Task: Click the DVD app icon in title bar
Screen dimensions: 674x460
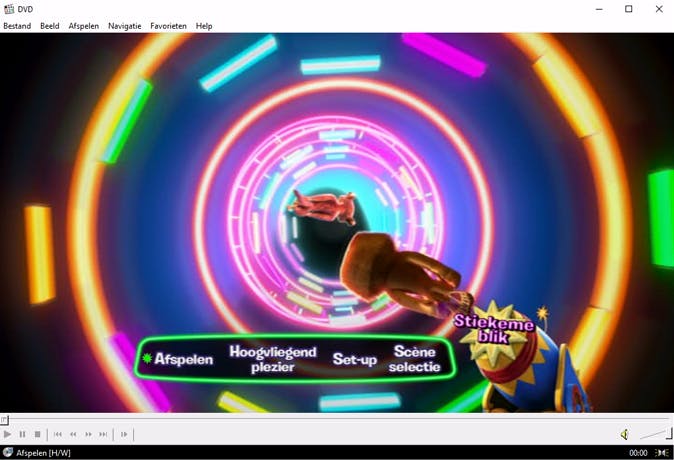Action: tap(9, 9)
